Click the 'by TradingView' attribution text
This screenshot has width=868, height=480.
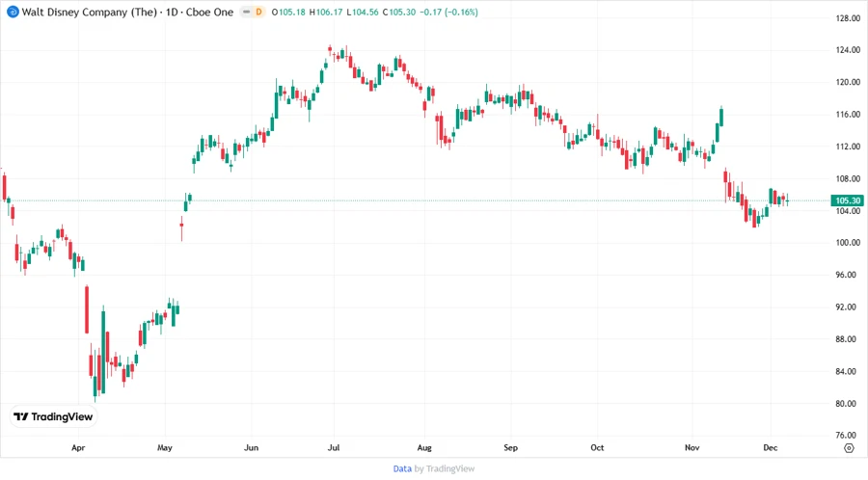(x=445, y=469)
